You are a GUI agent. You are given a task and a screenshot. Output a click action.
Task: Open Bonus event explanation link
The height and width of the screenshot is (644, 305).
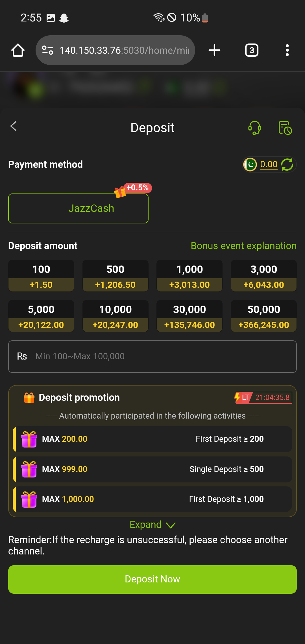click(243, 246)
